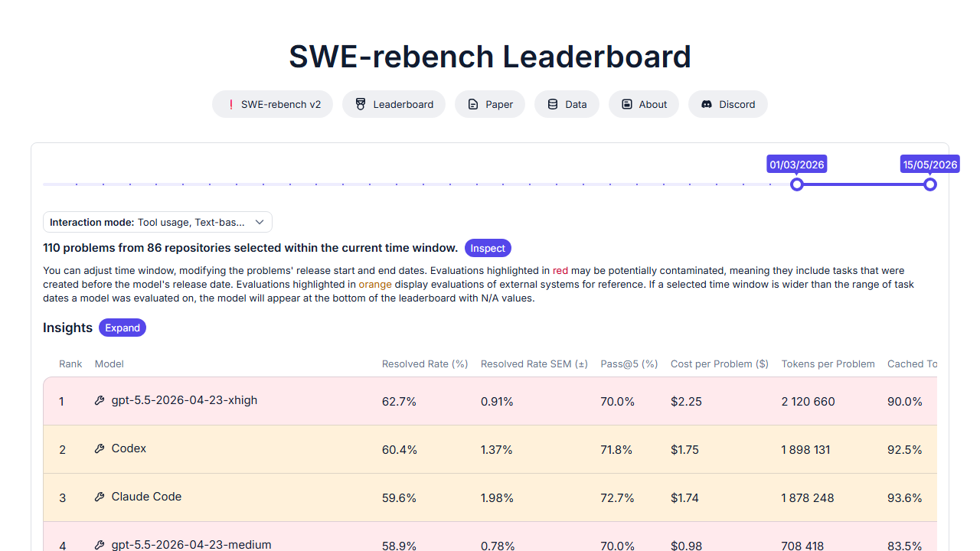The image size is (980, 551).
Task: Click the 90.0% cached tokens value
Action: coord(905,401)
